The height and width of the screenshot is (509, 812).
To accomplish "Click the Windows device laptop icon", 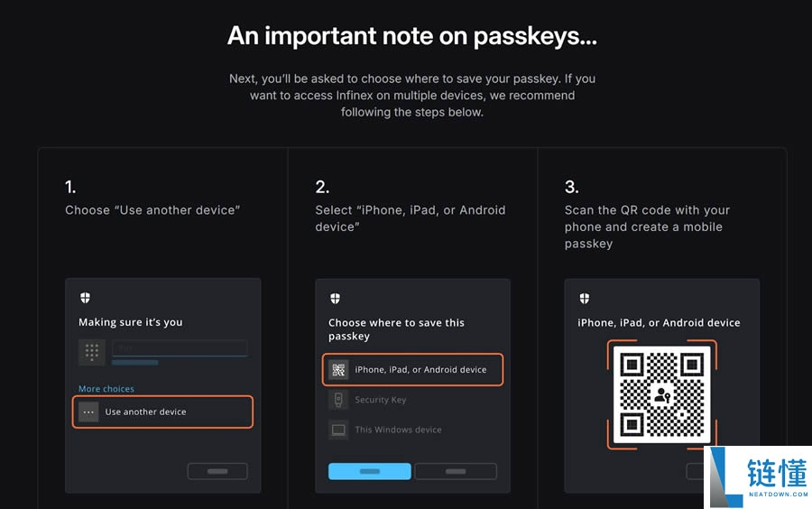I will tap(338, 430).
